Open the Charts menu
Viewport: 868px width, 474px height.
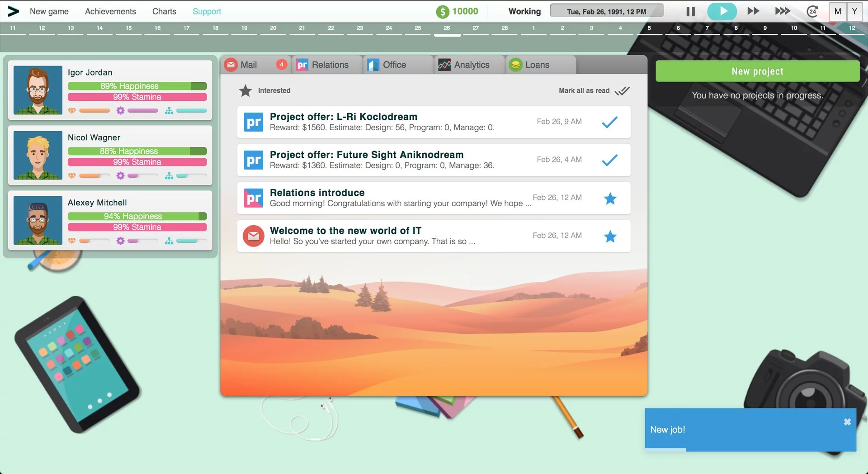(x=164, y=11)
